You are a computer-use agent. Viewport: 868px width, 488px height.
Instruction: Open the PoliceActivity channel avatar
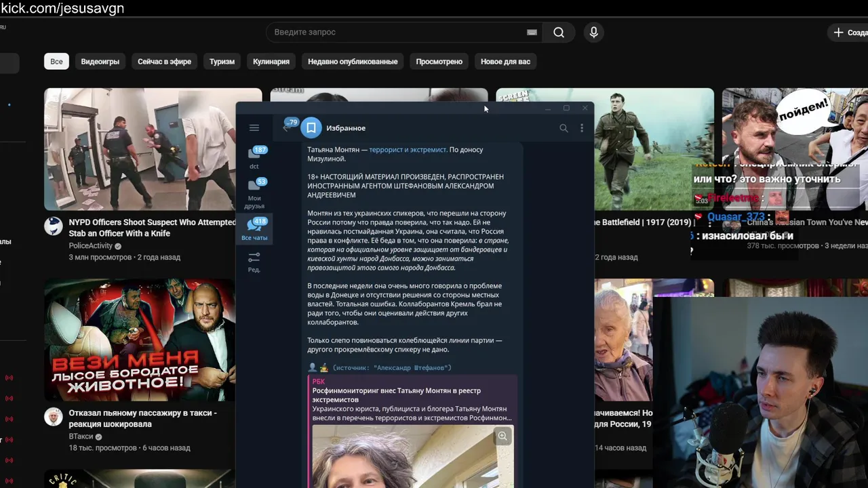(54, 226)
